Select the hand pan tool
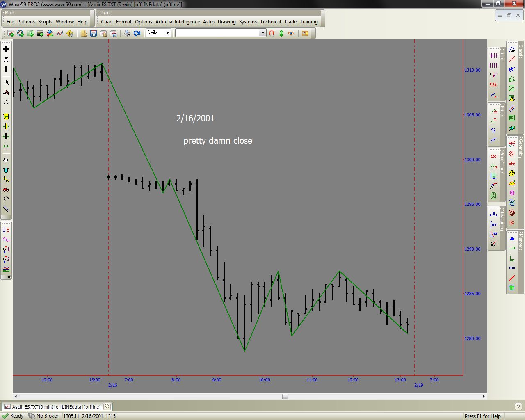Screen dimensions: 525x420 pyautogui.click(x=6, y=59)
